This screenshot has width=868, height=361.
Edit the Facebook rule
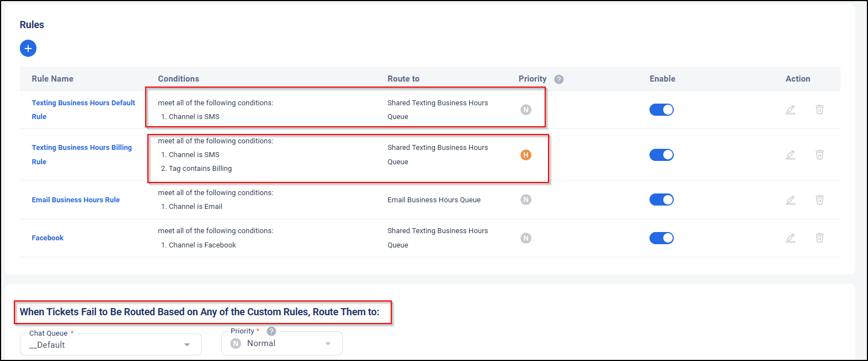coord(790,238)
